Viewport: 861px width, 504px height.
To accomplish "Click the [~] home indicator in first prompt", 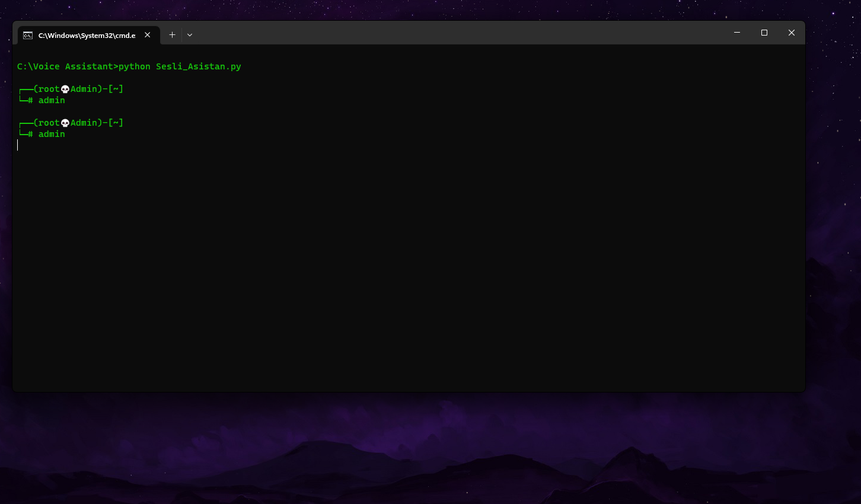I will [116, 88].
